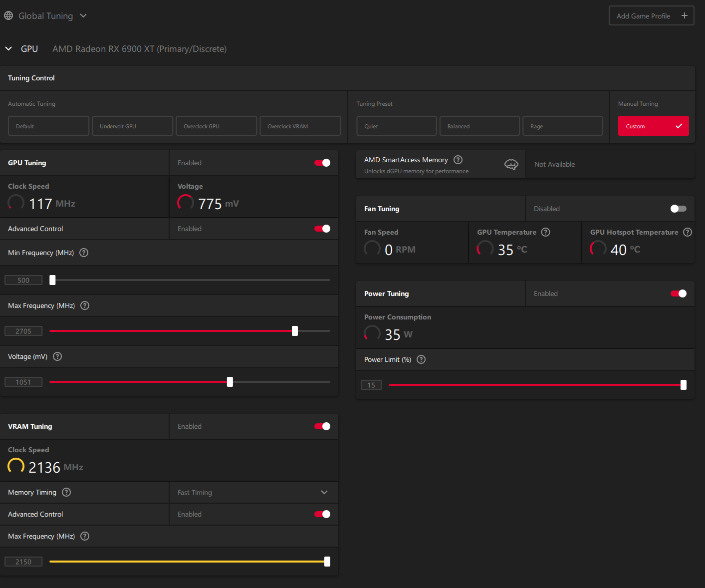Click the GPU Voltage gauge icon
705x588 pixels.
pyautogui.click(x=186, y=202)
